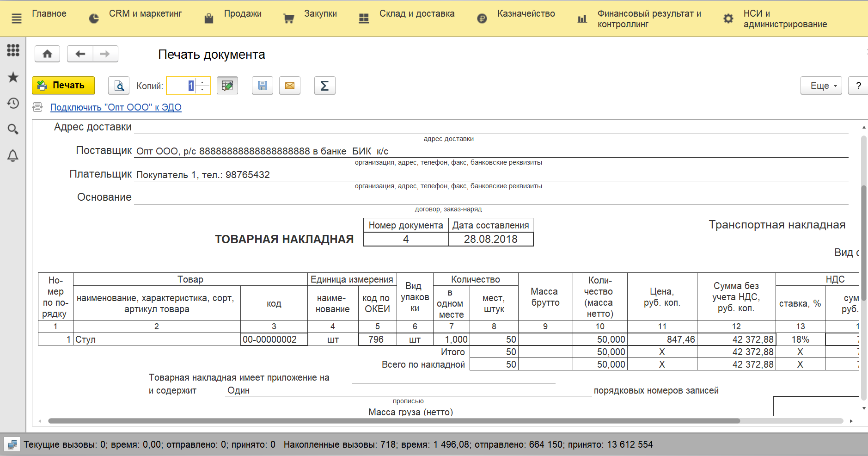Select supplier line starting Опт ООО

coord(262,151)
